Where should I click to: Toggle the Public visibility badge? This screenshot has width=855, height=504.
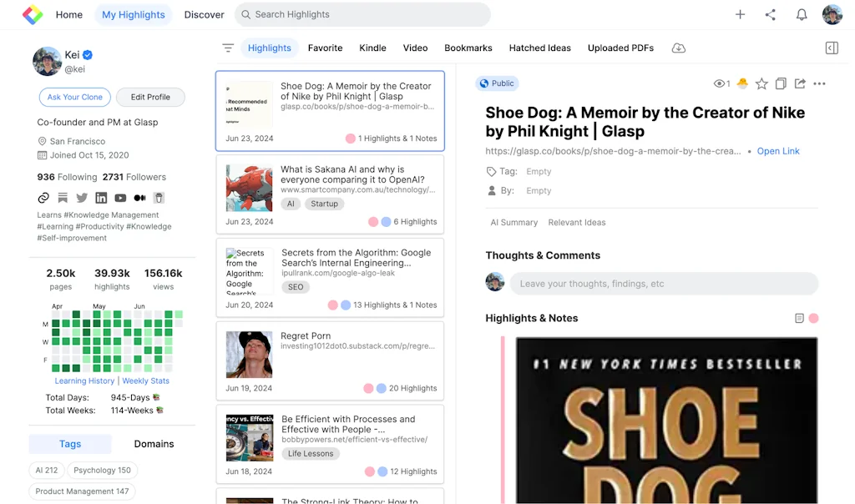tap(497, 83)
